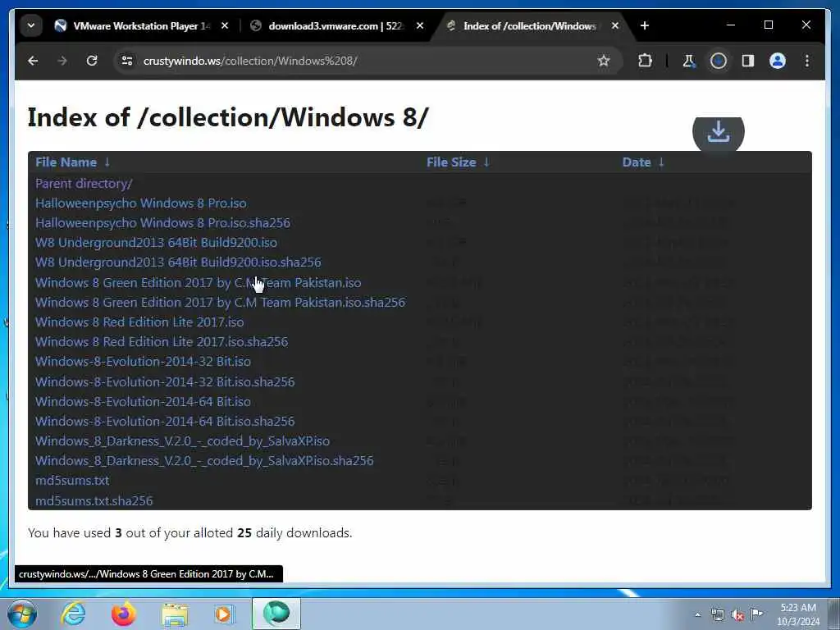Download Halloweenpsycho Windows 8 Pro.iso
Viewport: 840px width, 630px height.
[141, 203]
